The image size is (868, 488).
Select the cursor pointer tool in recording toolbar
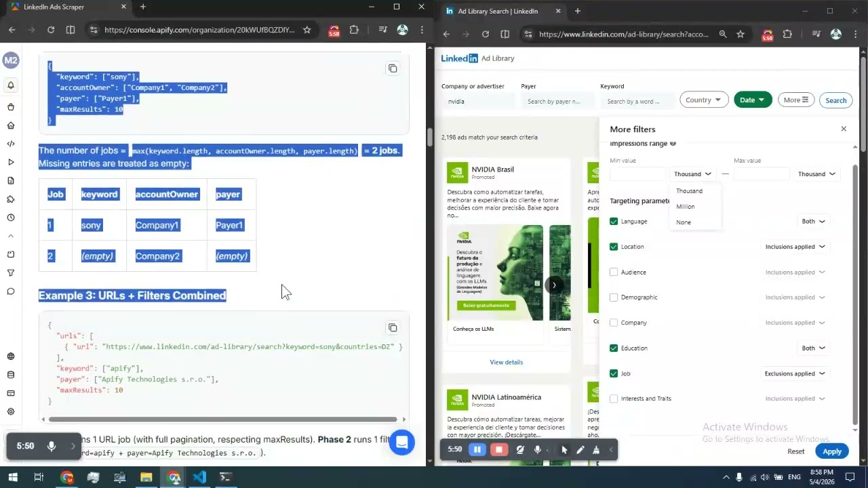[564, 449]
